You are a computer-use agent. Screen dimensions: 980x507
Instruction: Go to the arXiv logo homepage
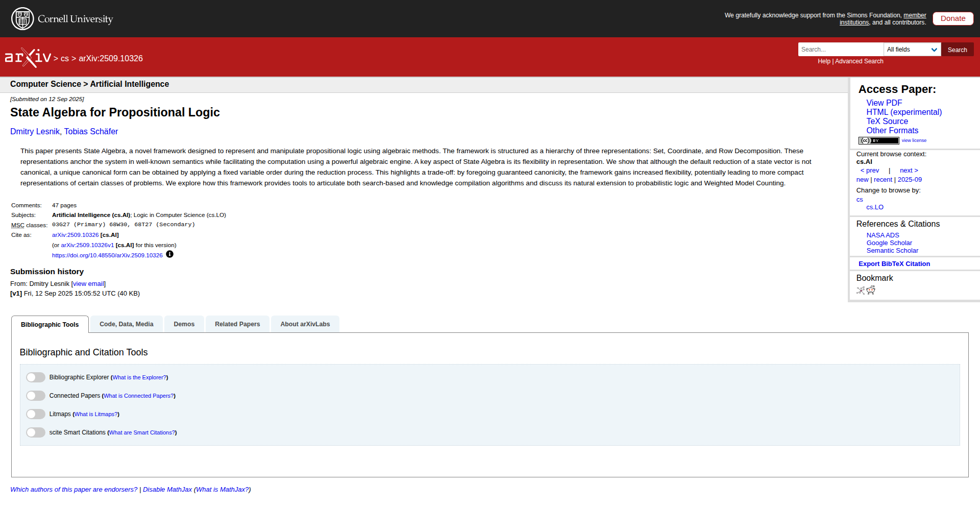click(x=28, y=58)
